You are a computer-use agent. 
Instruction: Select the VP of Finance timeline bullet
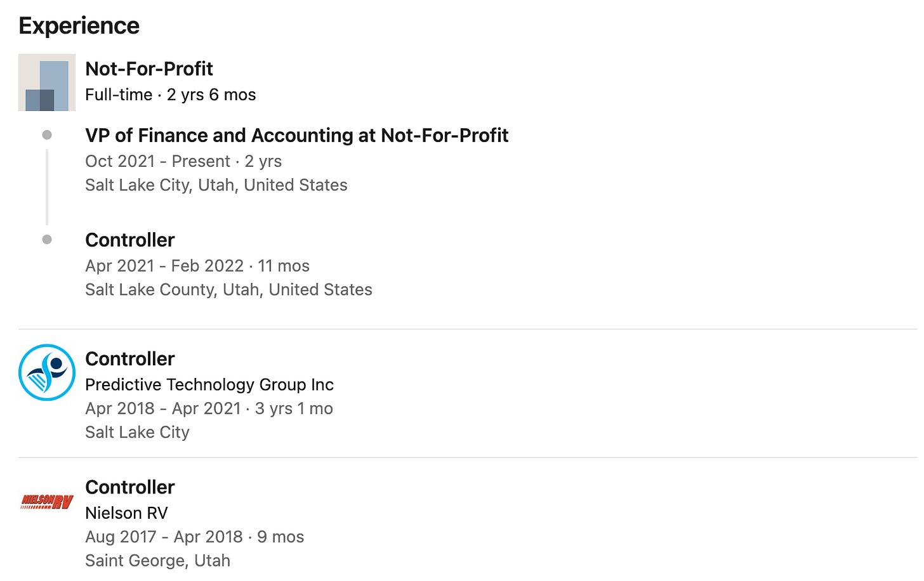point(47,134)
